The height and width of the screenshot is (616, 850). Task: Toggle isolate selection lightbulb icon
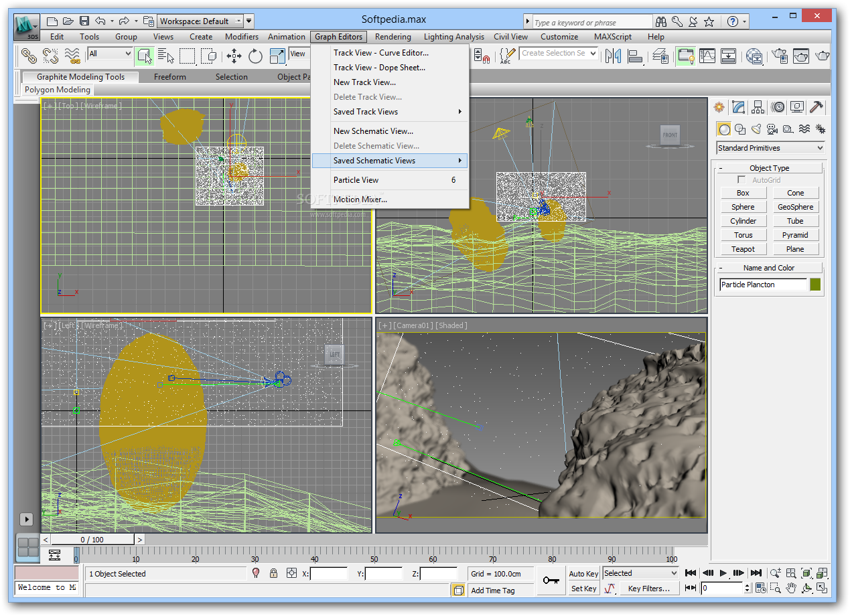pyautogui.click(x=256, y=573)
